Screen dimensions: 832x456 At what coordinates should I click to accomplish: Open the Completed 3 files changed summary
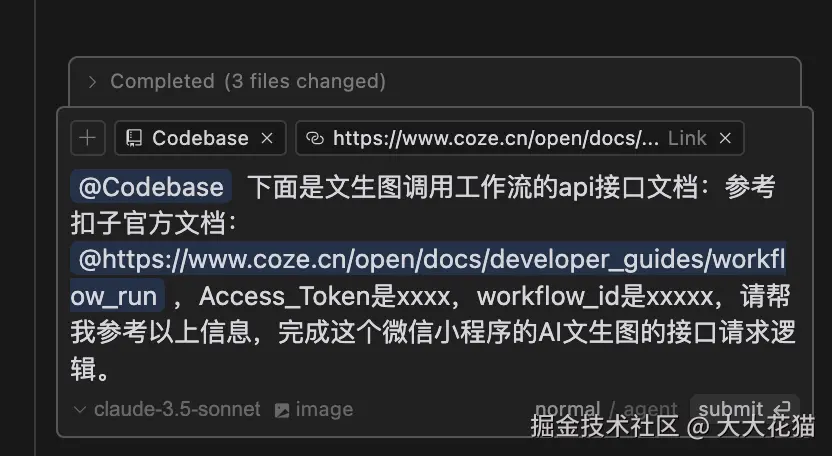pos(248,81)
